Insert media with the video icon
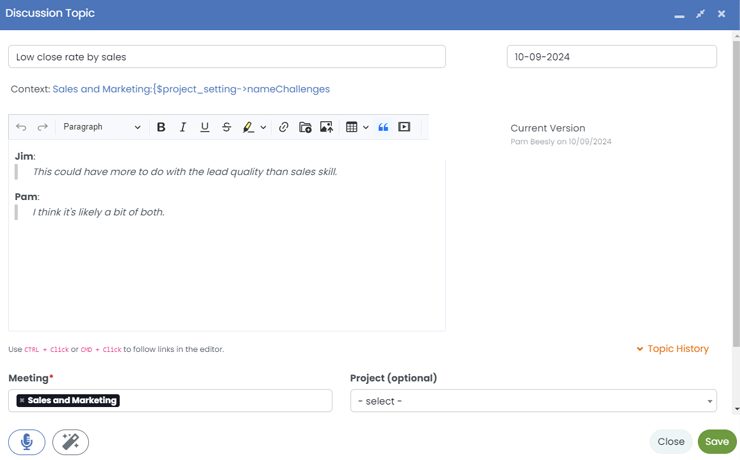 (404, 127)
